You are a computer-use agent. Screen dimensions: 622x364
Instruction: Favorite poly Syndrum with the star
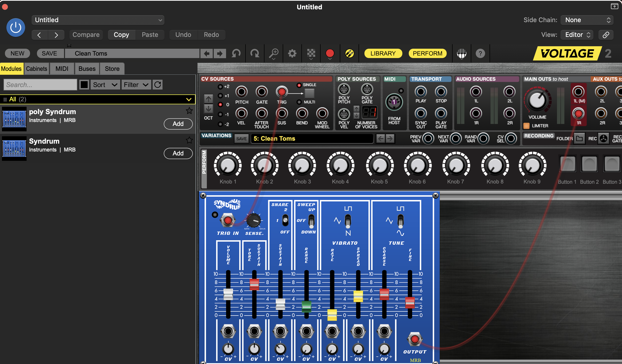click(x=189, y=111)
